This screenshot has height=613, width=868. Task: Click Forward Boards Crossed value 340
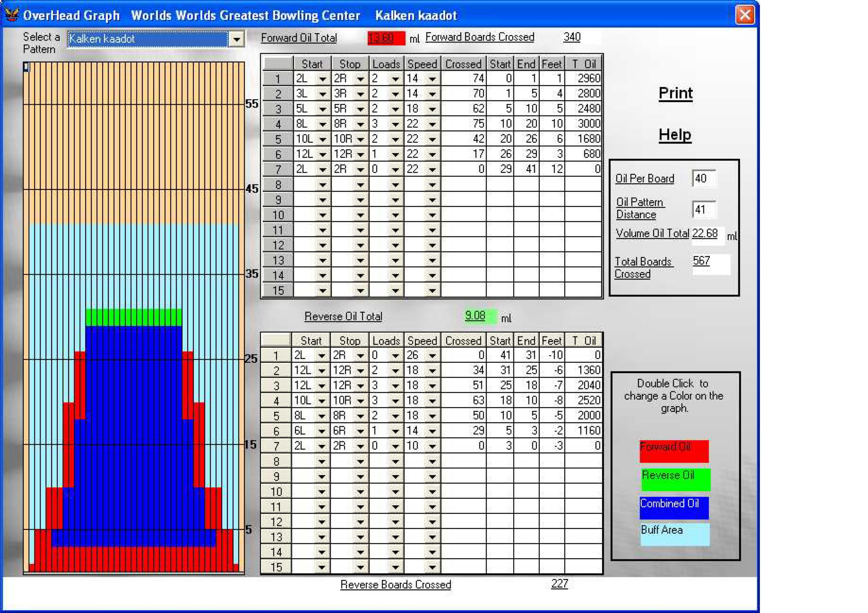(572, 37)
